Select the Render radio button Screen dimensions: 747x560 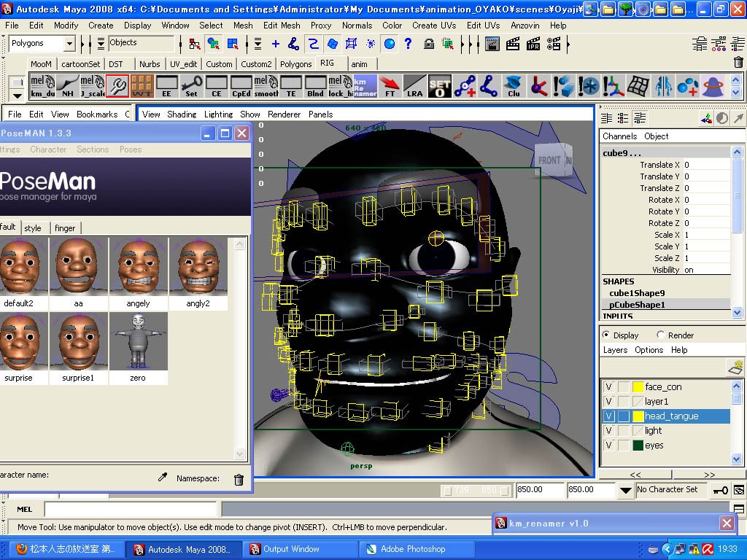(661, 335)
